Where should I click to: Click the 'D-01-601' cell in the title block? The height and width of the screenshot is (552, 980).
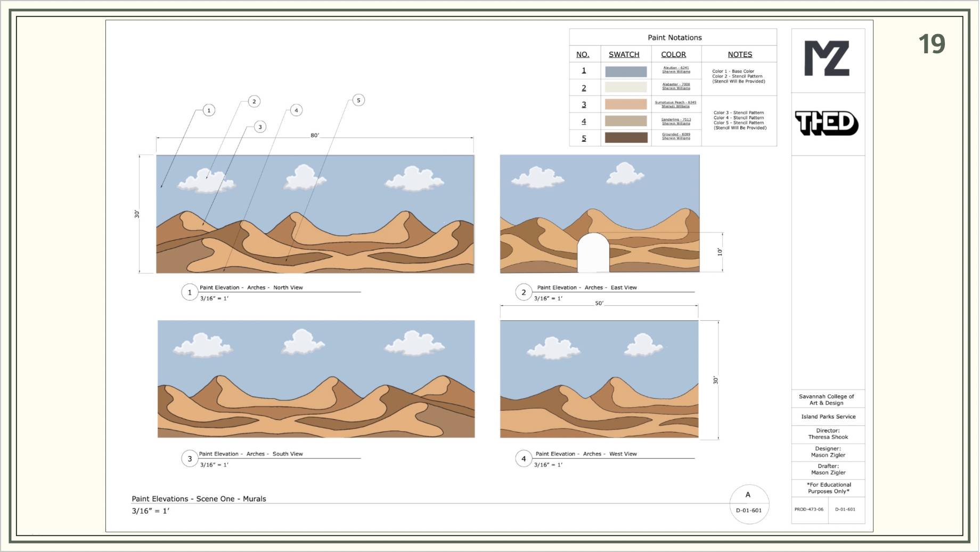coord(846,509)
